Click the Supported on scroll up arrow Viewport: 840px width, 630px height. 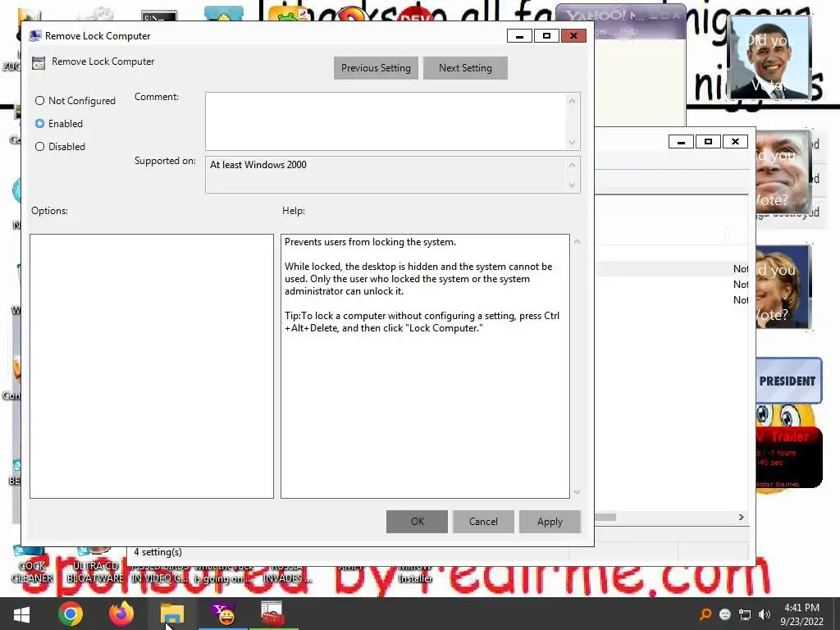pyautogui.click(x=572, y=165)
